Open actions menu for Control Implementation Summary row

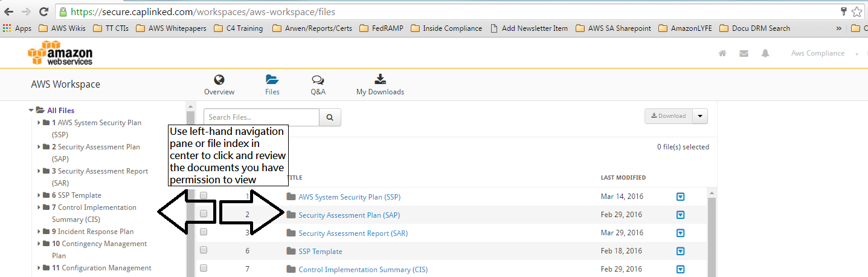[680, 269]
